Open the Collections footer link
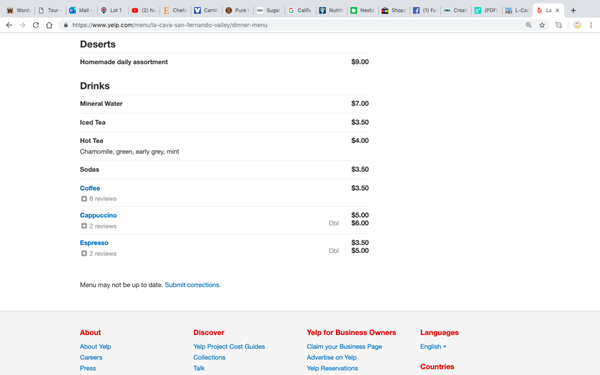Viewport: 600px width, 375px height. coord(209,357)
